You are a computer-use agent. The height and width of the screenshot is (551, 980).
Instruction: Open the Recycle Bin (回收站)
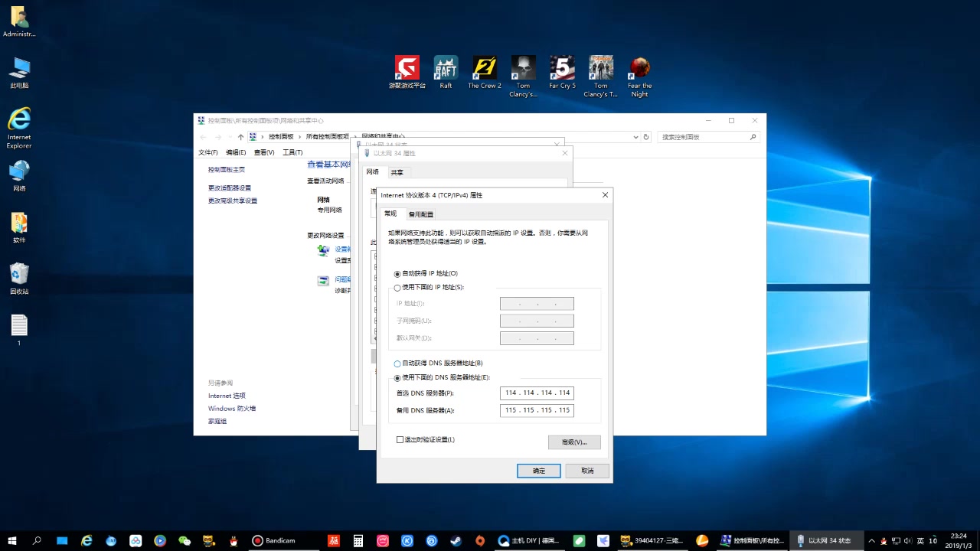pos(18,273)
